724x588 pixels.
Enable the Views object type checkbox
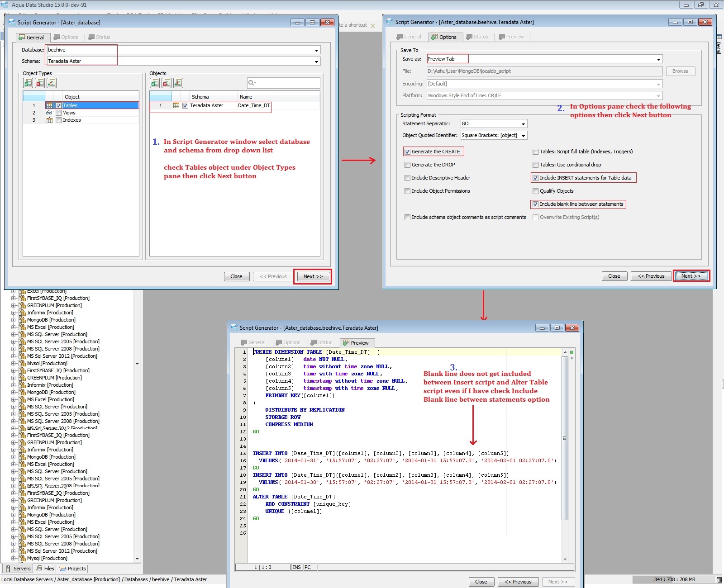[58, 113]
